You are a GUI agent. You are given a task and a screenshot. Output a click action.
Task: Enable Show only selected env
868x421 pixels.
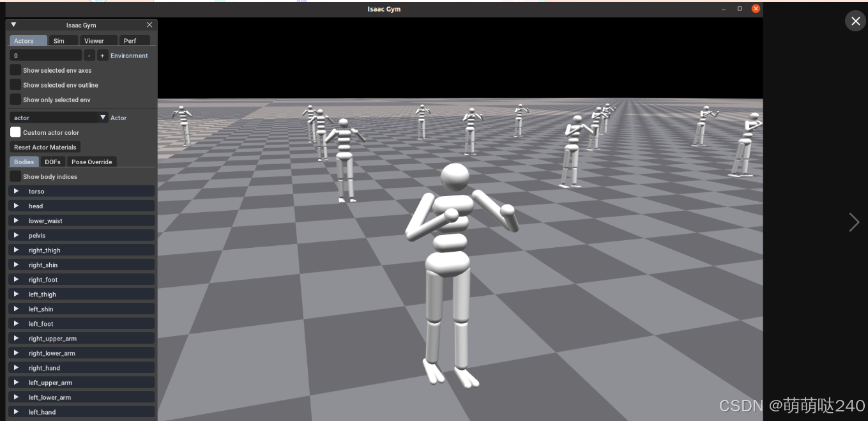[x=15, y=99]
